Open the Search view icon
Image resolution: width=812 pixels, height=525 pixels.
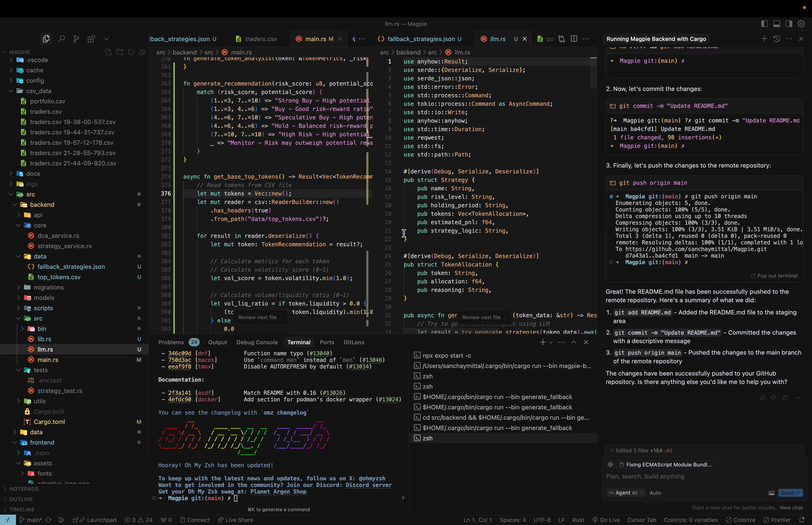tap(61, 39)
